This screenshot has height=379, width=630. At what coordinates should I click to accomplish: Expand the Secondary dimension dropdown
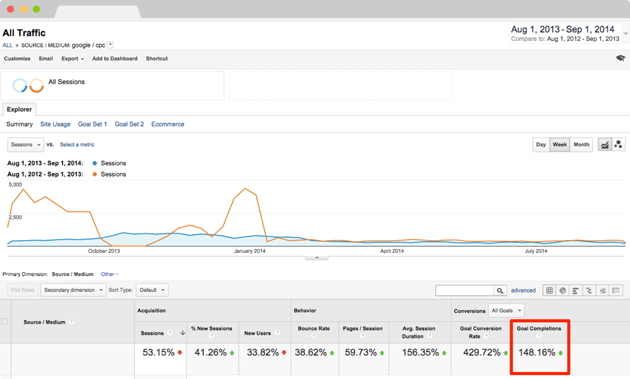pyautogui.click(x=73, y=290)
